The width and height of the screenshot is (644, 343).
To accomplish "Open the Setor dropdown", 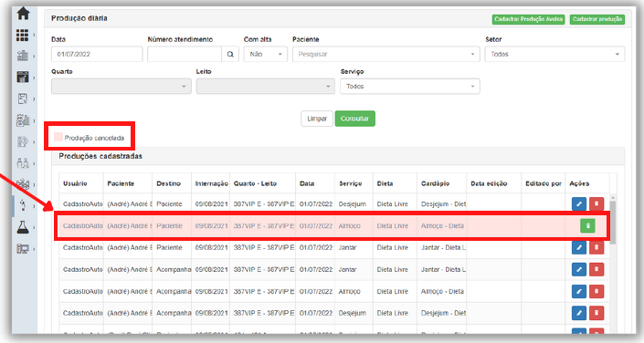I will pos(554,54).
